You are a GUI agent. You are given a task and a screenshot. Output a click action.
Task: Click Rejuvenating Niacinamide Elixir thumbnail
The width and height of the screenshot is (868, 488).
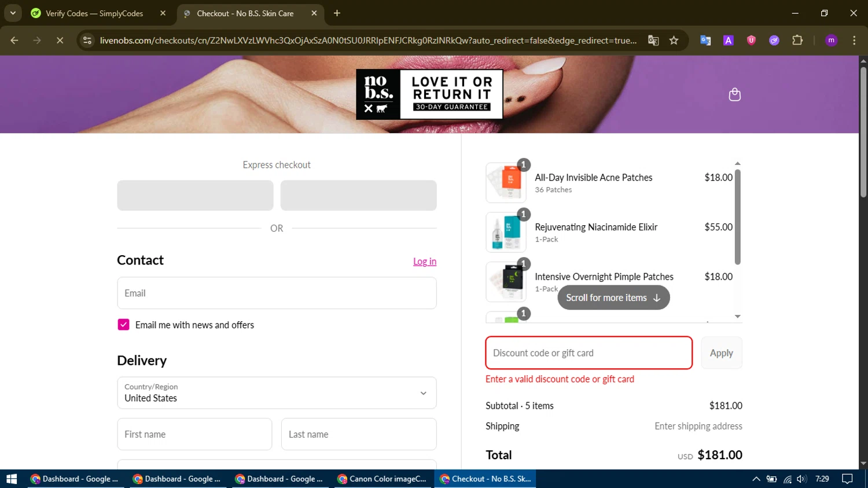tap(506, 232)
